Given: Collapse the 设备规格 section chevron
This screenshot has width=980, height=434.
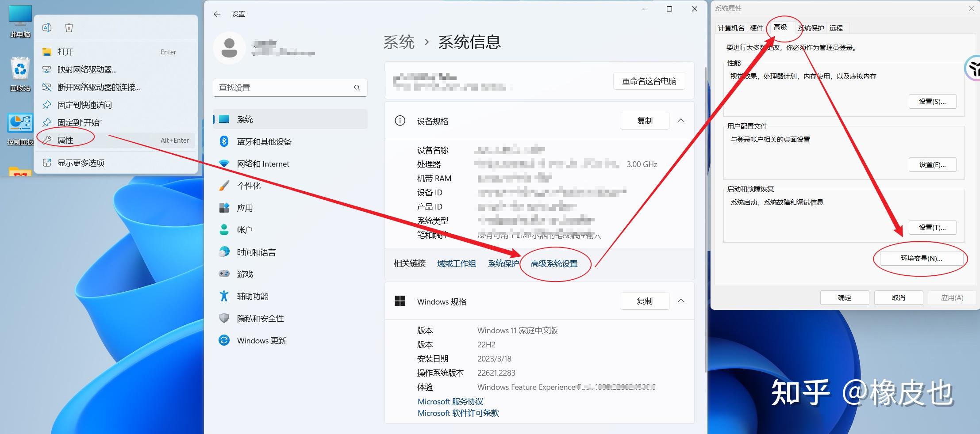Looking at the screenshot, I should point(681,121).
